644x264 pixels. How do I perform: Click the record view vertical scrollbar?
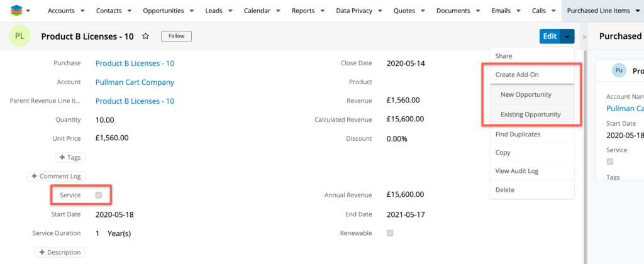(586, 156)
